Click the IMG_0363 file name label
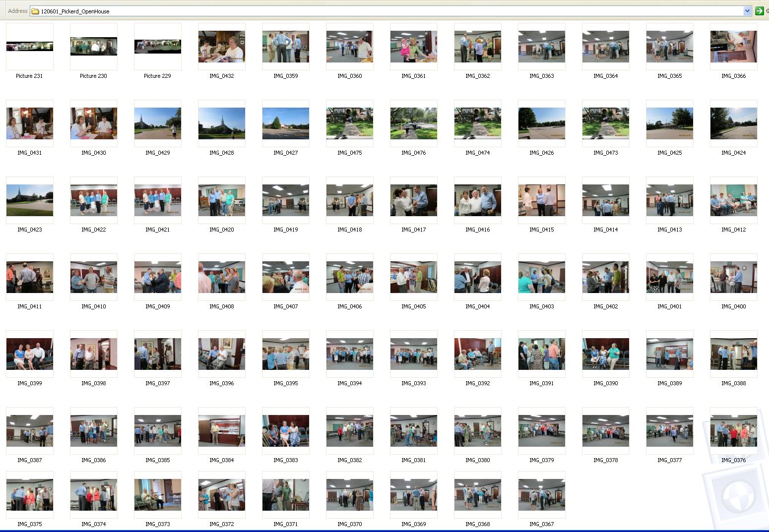Viewport: 769px width, 532px height. [542, 76]
